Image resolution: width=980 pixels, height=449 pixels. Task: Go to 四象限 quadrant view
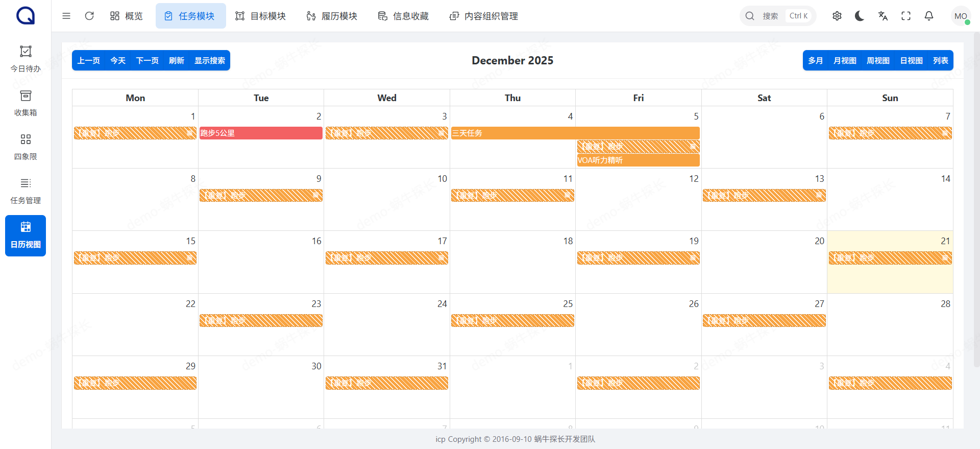pyautogui.click(x=26, y=147)
